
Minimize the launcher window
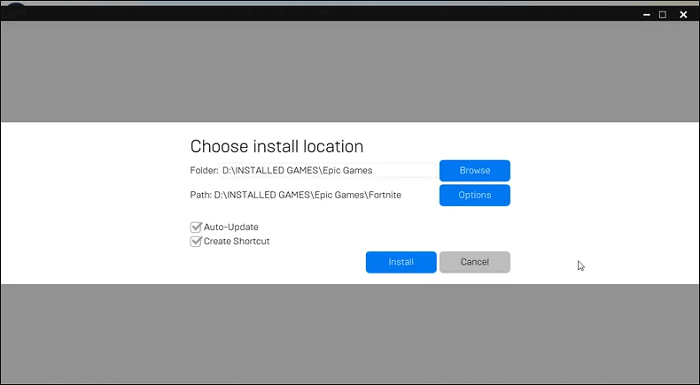pyautogui.click(x=646, y=15)
